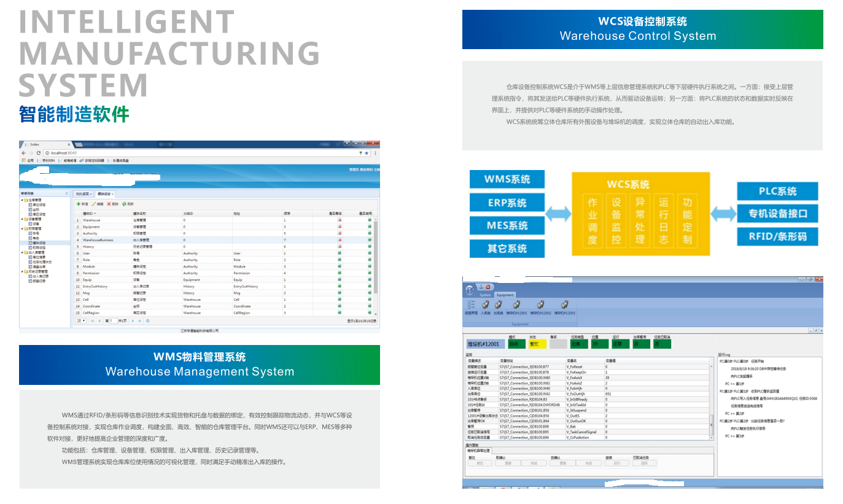Close the Index browser tab
843x504 pixels.
69,144
